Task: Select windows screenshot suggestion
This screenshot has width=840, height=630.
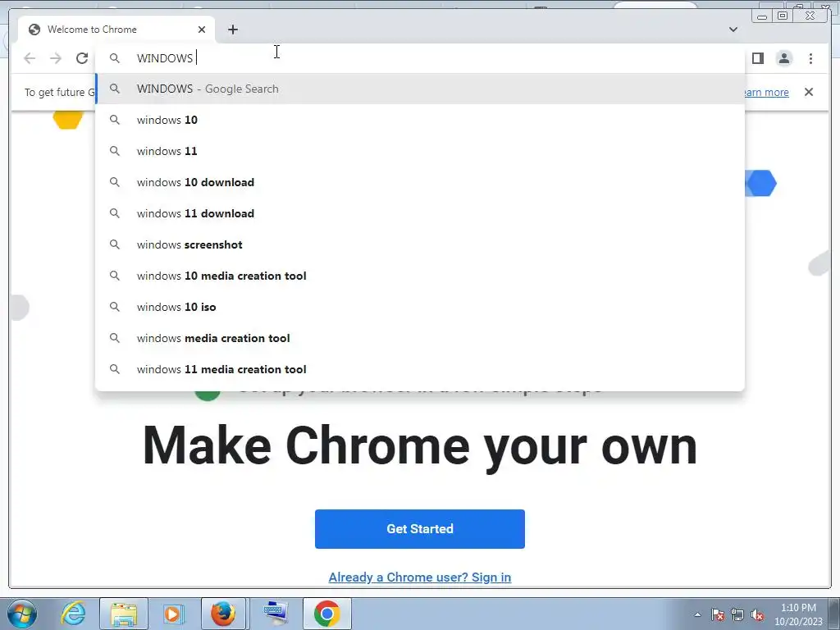Action: pyautogui.click(x=420, y=244)
